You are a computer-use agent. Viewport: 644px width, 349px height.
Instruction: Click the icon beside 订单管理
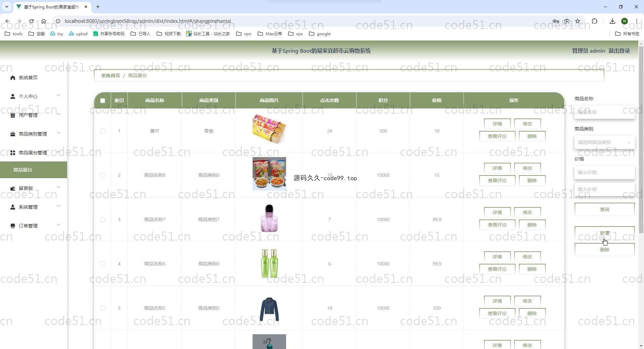13,226
